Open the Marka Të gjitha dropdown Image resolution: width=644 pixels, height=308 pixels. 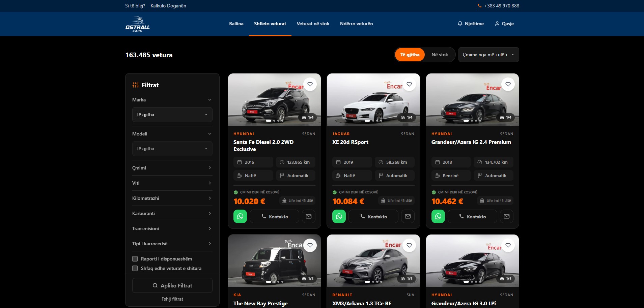coord(172,115)
